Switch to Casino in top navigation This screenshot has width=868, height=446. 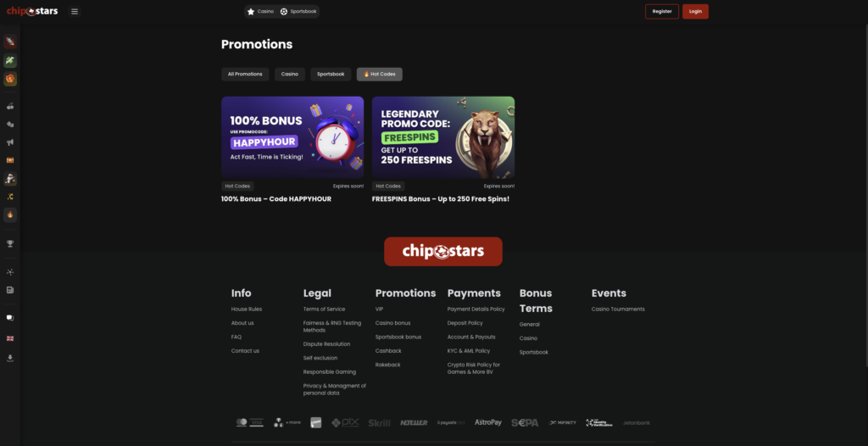point(260,12)
